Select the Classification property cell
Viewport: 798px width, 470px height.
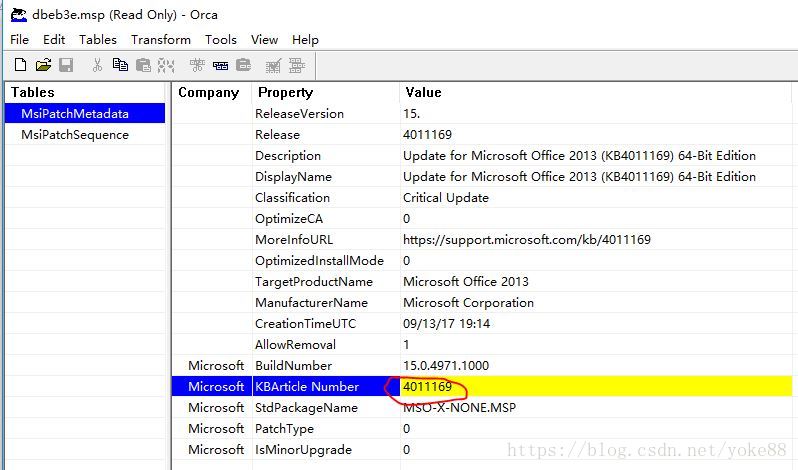[293, 197]
